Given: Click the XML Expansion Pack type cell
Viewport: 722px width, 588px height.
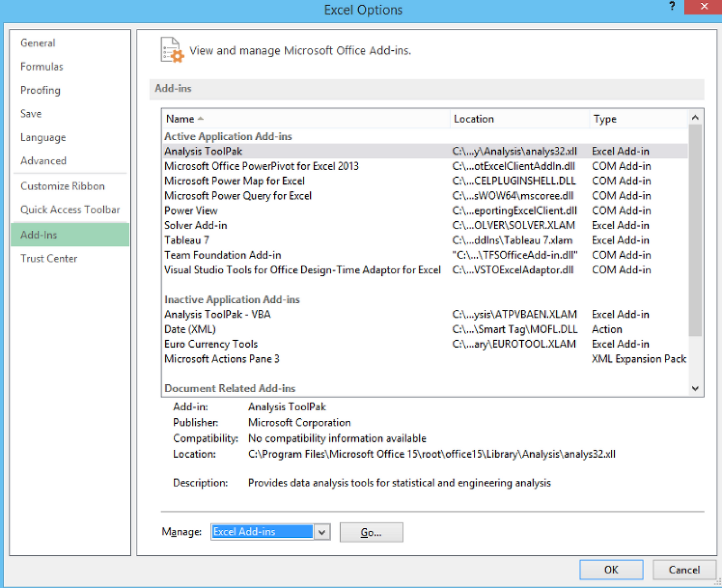Looking at the screenshot, I should coord(639,359).
